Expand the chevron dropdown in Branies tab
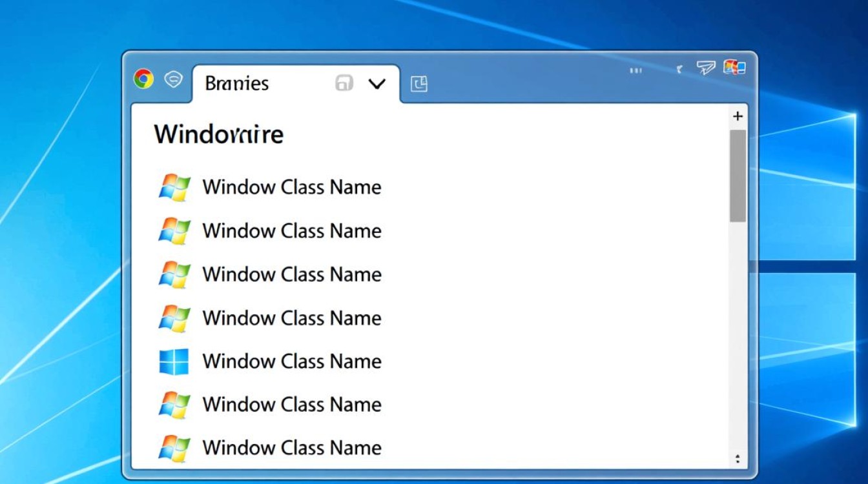The image size is (868, 484). (x=377, y=83)
